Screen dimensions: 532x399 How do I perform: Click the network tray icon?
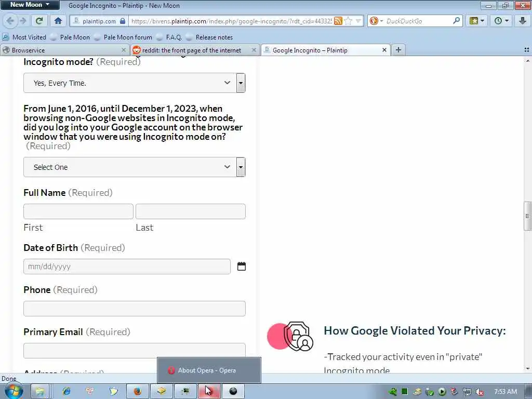[467, 392]
